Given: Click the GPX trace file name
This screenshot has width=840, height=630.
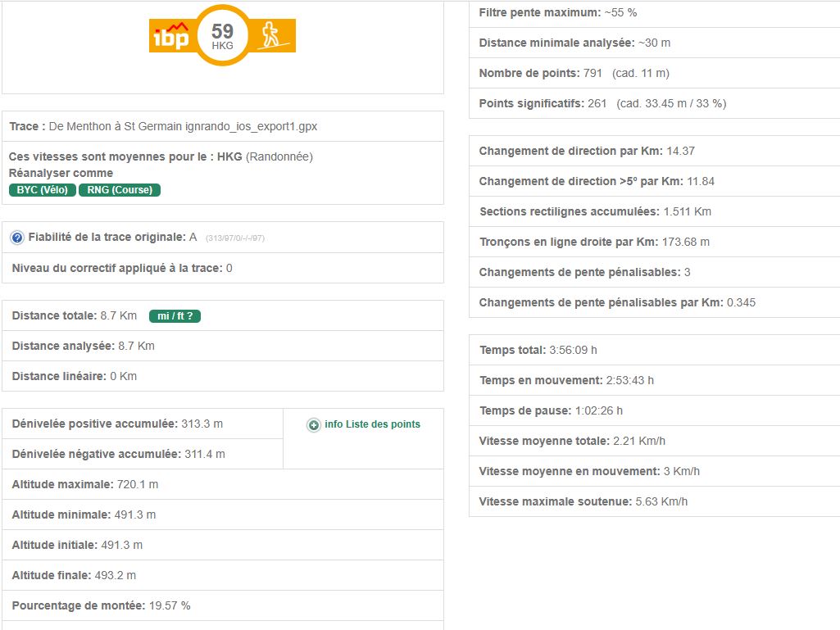Looking at the screenshot, I should click(183, 127).
